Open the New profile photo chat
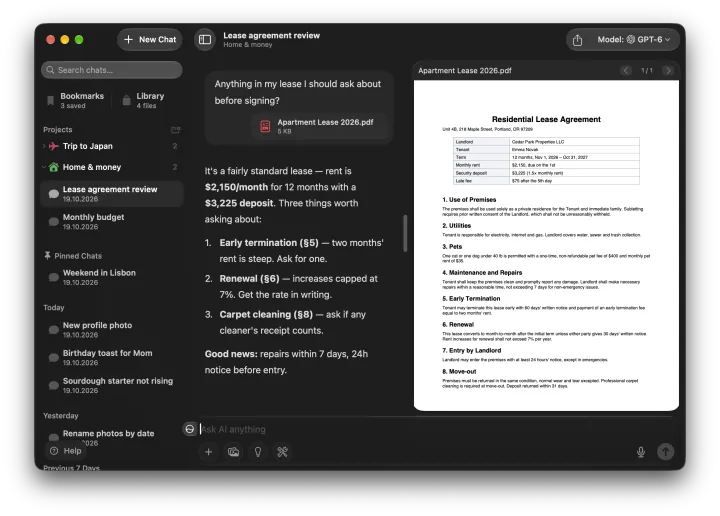This screenshot has height=516, width=720. [112, 330]
